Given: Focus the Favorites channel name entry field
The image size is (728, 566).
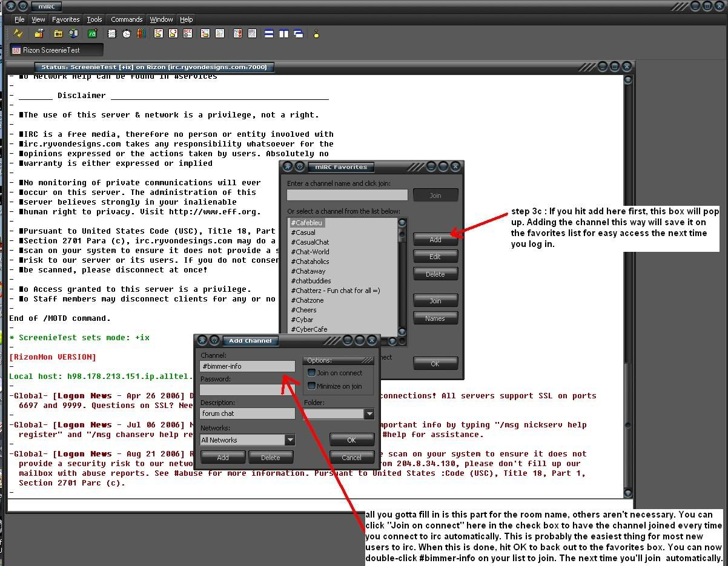Looking at the screenshot, I should (347, 195).
